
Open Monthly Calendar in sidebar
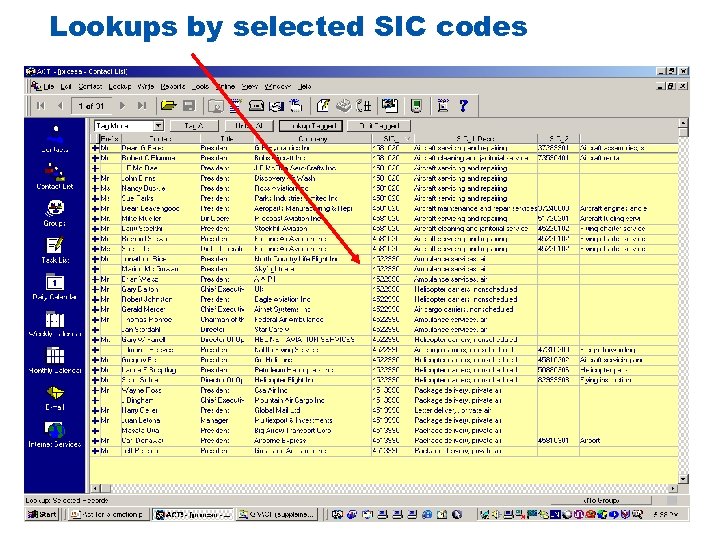(x=55, y=360)
